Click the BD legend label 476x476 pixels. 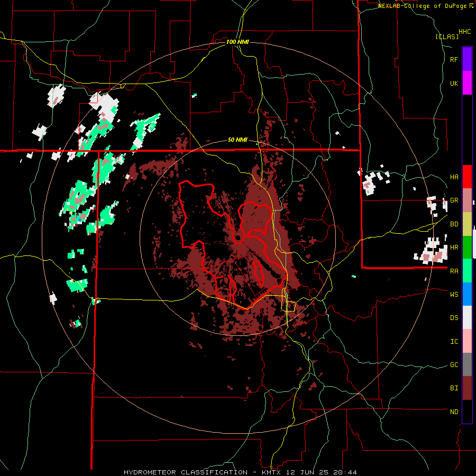point(454,224)
